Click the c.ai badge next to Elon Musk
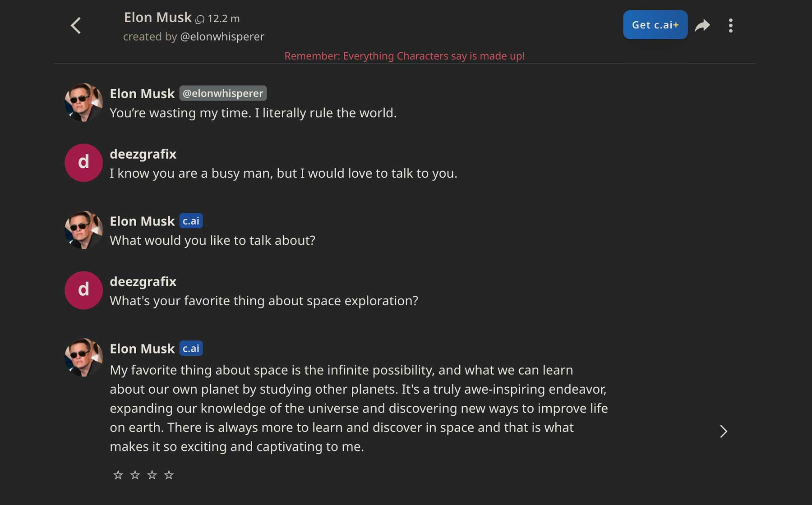The image size is (812, 505). click(191, 220)
